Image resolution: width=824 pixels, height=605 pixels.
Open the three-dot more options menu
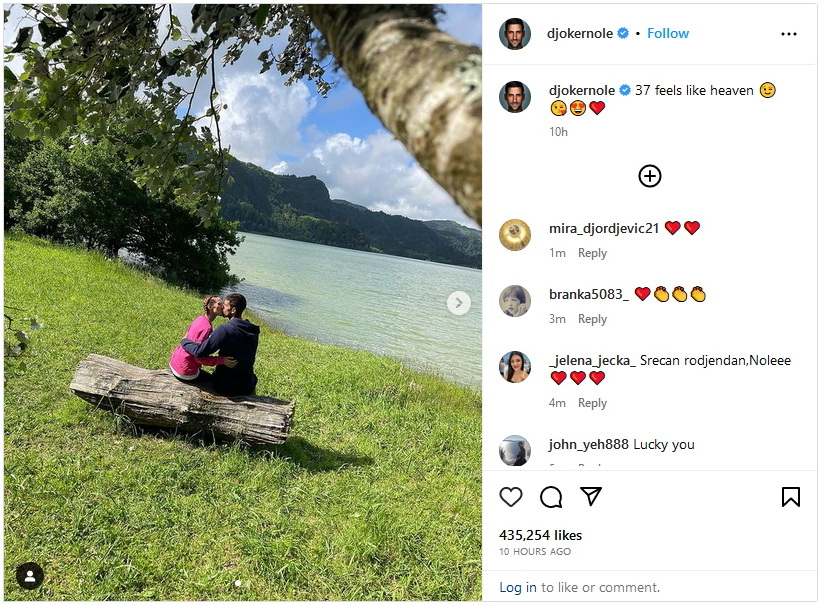pos(788,34)
